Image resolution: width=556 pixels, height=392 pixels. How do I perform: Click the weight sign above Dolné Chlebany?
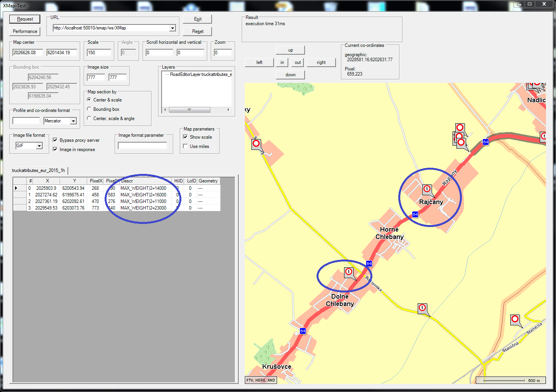349,272
